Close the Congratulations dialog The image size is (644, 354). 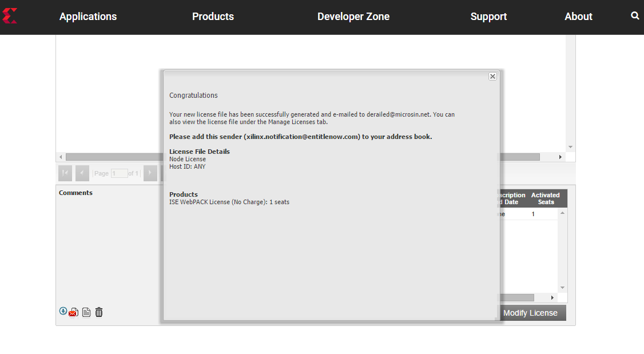[x=492, y=77]
